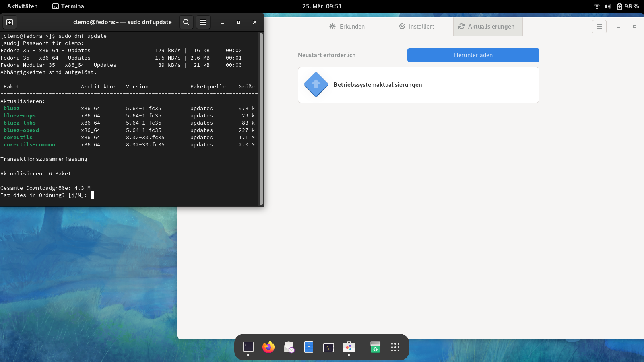Maximize the Software window

[x=635, y=27]
